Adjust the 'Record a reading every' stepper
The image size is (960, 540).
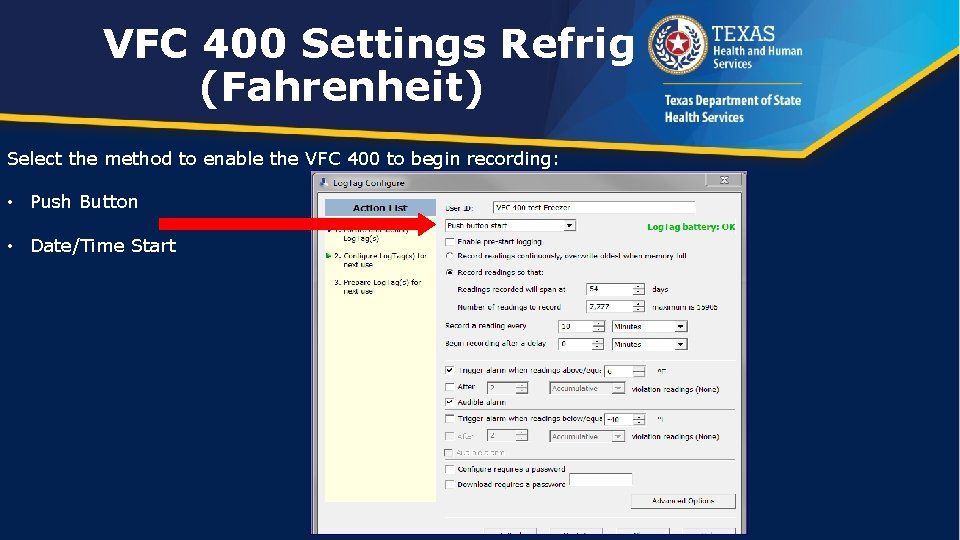[598, 326]
